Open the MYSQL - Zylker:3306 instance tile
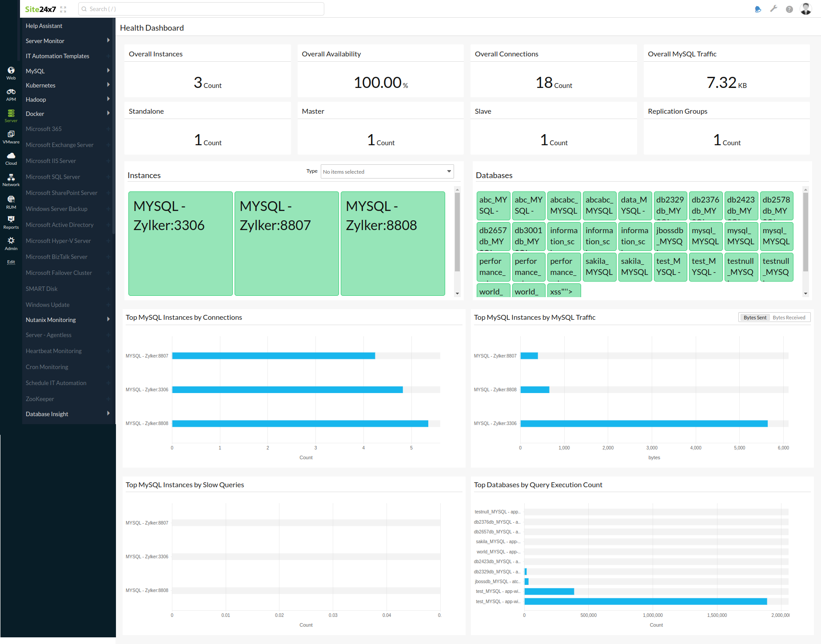Screen dimensions: 821x644 pyautogui.click(x=180, y=243)
